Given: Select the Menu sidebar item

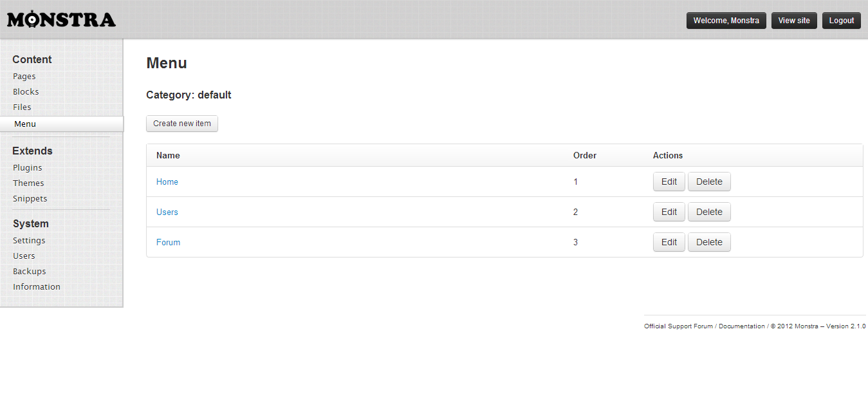Looking at the screenshot, I should pyautogui.click(x=25, y=124).
